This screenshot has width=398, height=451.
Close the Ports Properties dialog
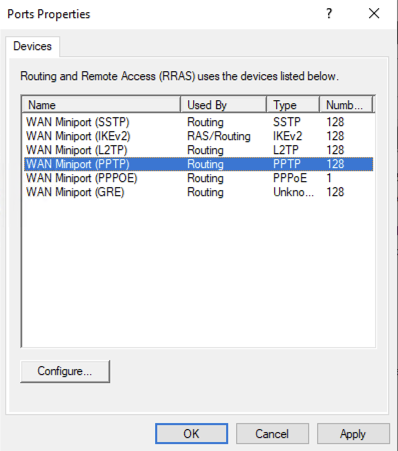tap(374, 14)
